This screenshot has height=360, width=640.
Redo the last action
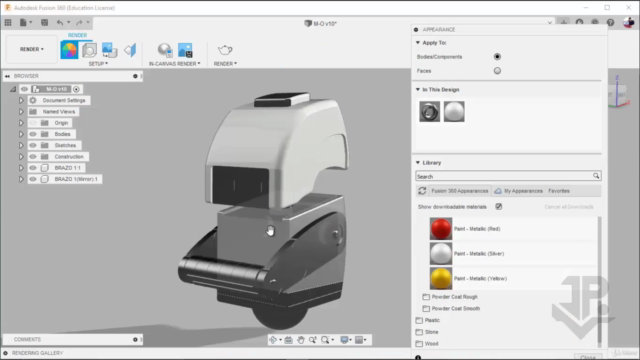pyautogui.click(x=79, y=22)
